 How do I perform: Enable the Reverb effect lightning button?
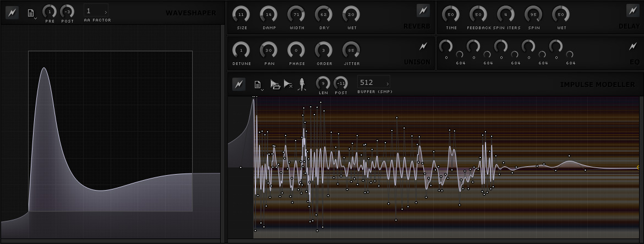[423, 10]
